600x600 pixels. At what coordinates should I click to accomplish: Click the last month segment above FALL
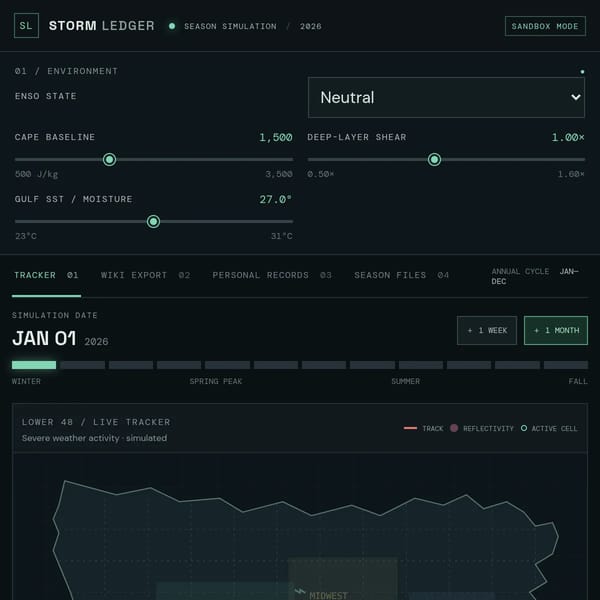coord(566,365)
